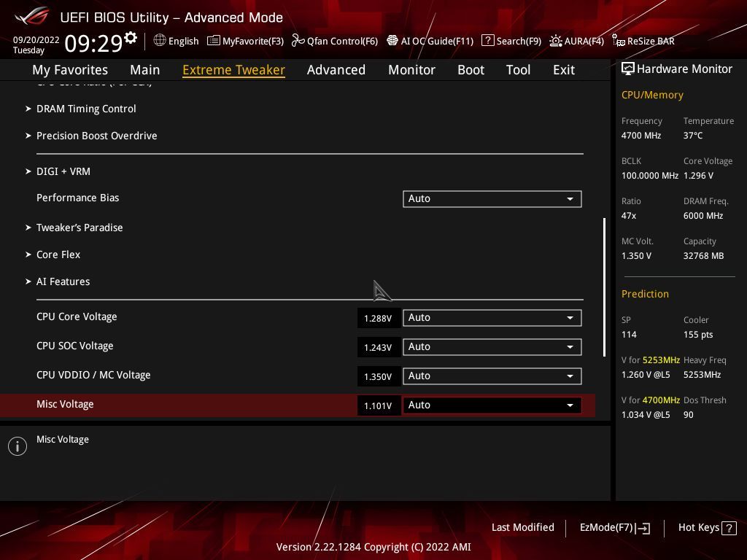
Task: Open AURA(F4) lighting control
Action: [576, 41]
